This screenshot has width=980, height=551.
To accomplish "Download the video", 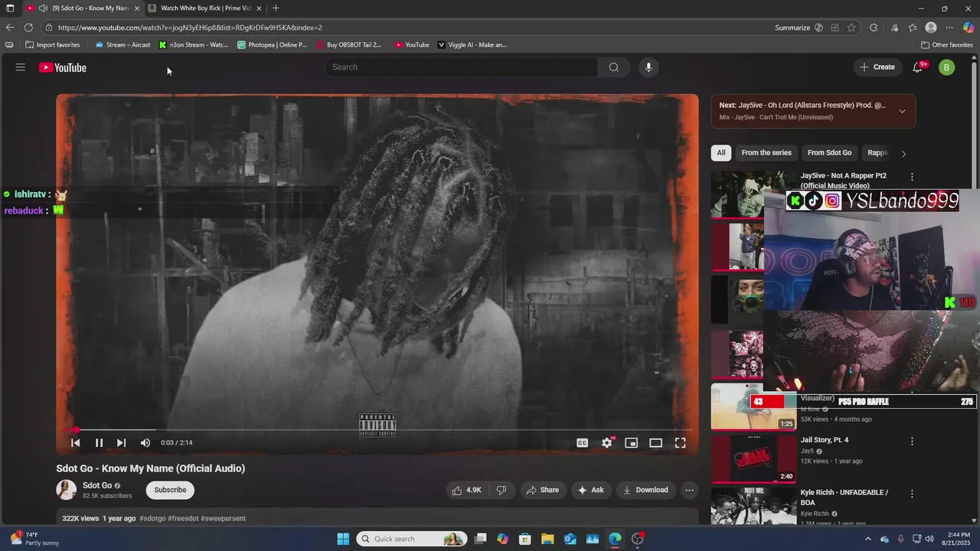I will (x=645, y=490).
